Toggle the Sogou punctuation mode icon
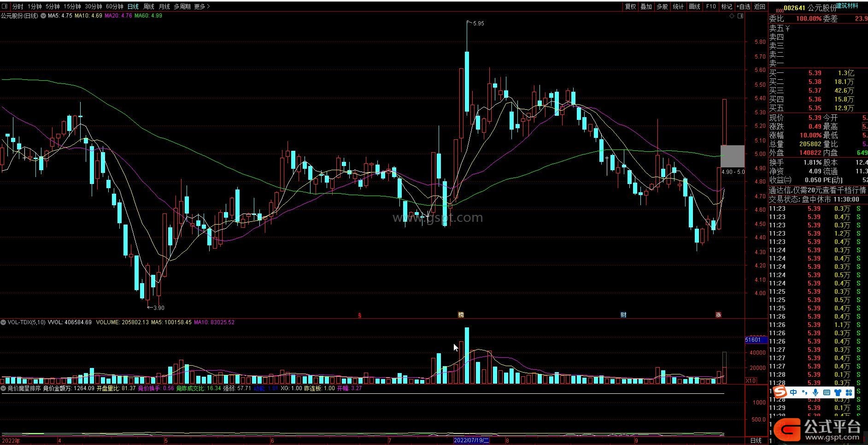This screenshot has height=445, width=868. tap(804, 392)
